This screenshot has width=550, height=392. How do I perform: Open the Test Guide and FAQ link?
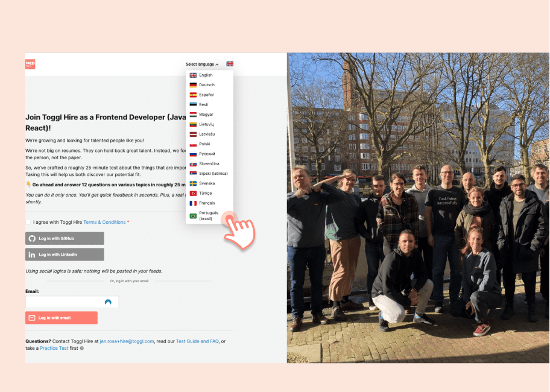coord(197,341)
